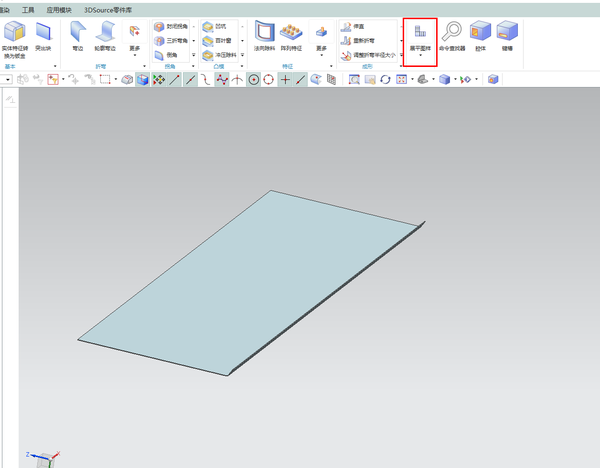The height and width of the screenshot is (468, 600).
Task: Expand the 凸模 group options arrow
Action: pos(242,66)
